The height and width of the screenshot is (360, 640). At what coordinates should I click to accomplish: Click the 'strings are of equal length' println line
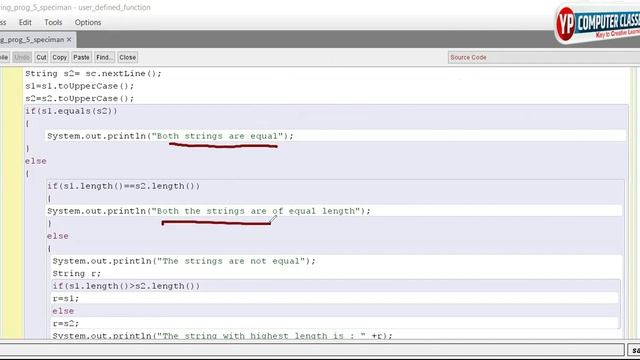point(209,211)
